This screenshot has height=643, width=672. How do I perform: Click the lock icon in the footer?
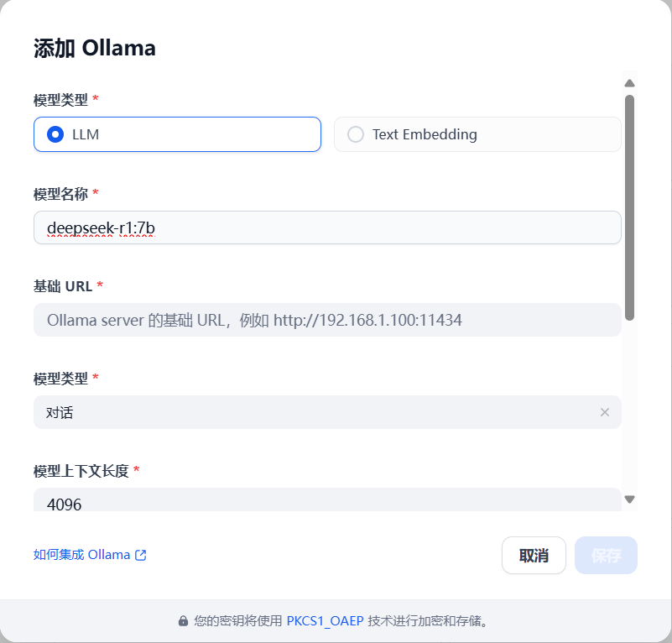pos(182,620)
